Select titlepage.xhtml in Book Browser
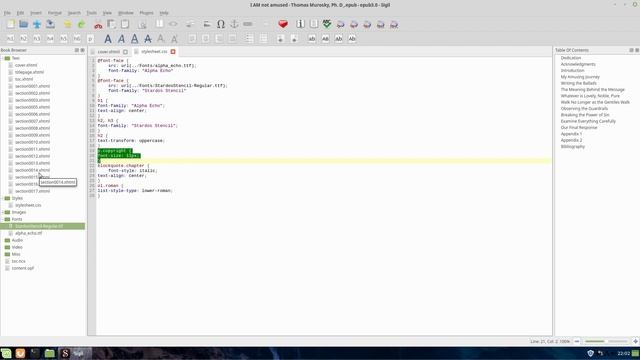Viewport: 640px width, 360px height. pyautogui.click(x=29, y=72)
